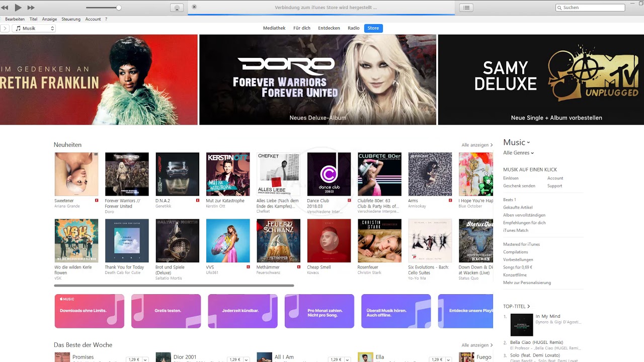The width and height of the screenshot is (644, 362).
Task: Click the Geschenk senden link
Action: click(519, 186)
